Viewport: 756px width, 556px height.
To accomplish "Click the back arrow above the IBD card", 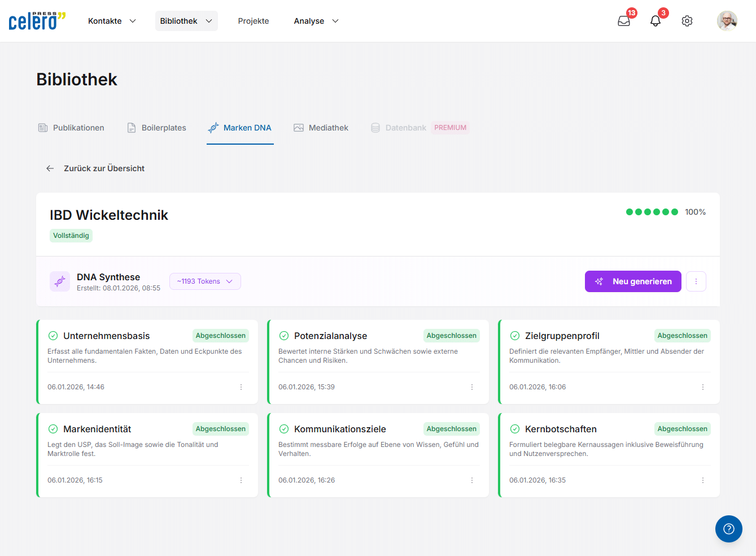I will tap(50, 168).
